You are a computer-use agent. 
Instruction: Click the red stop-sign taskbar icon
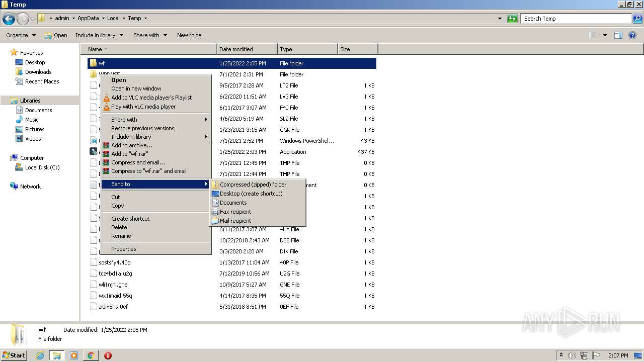pos(108,355)
